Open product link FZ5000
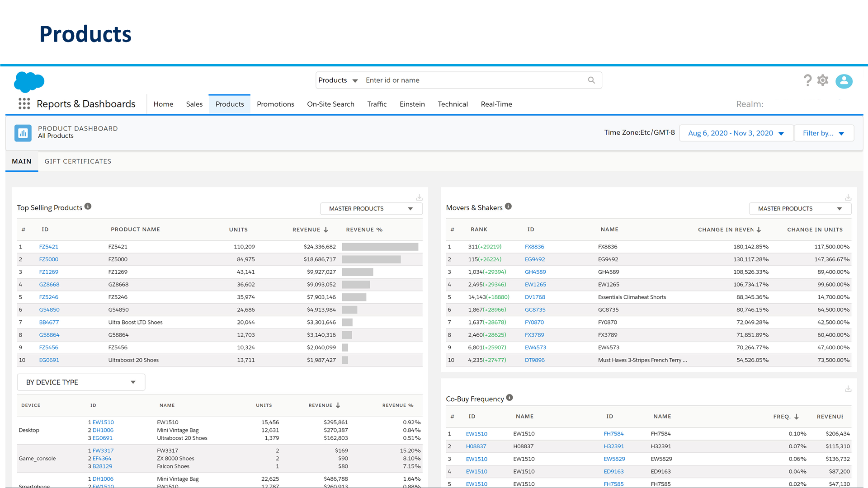 (49, 259)
